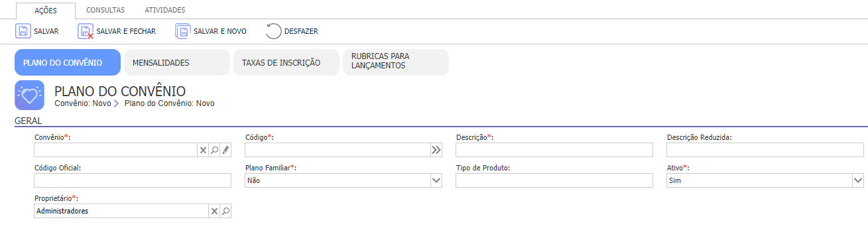The image size is (868, 246).
Task: Click the Plano do Convênio: Novo breadcrumb
Action: tap(170, 103)
